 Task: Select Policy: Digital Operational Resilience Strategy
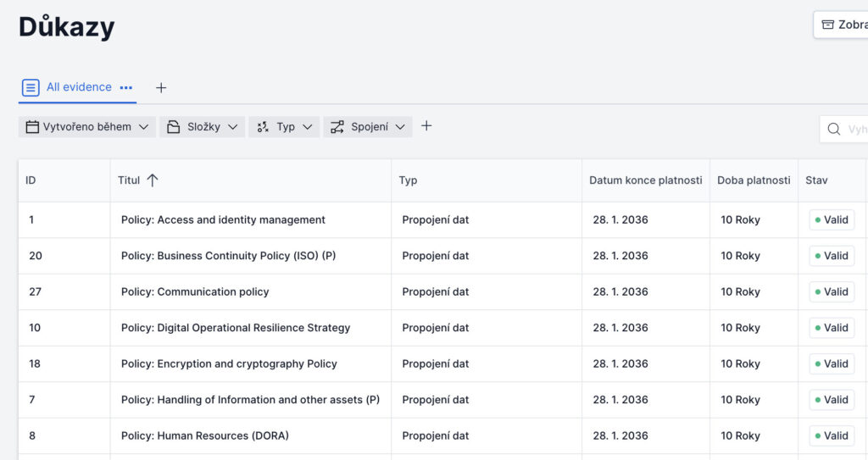point(236,328)
